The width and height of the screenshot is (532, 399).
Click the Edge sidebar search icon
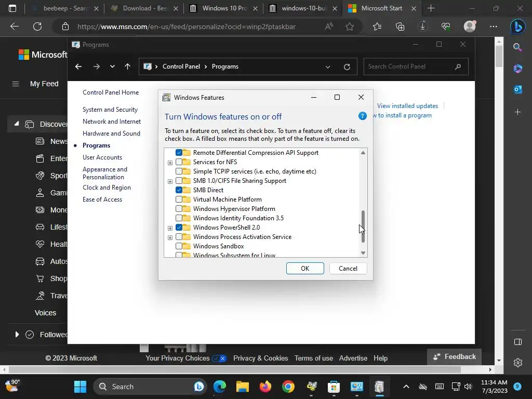tap(517, 47)
